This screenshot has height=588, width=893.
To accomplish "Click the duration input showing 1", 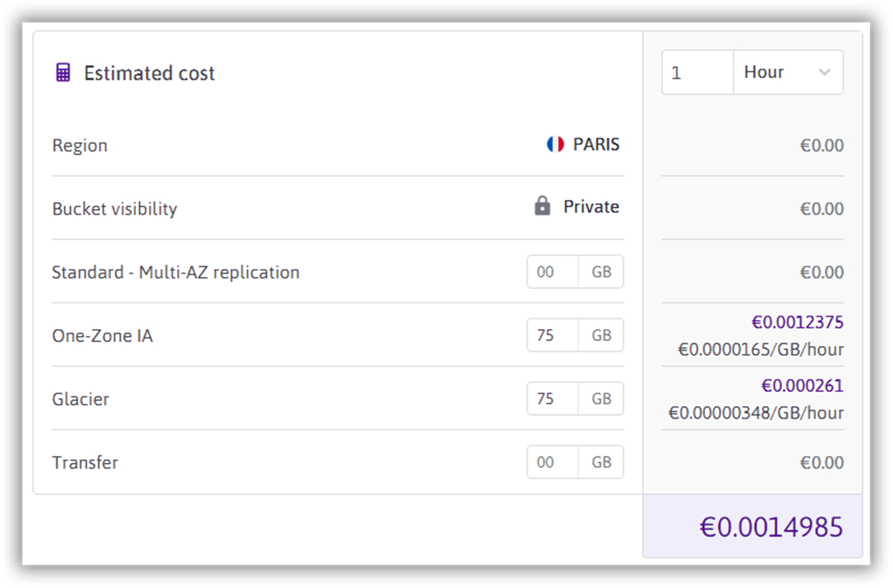I will [x=697, y=72].
